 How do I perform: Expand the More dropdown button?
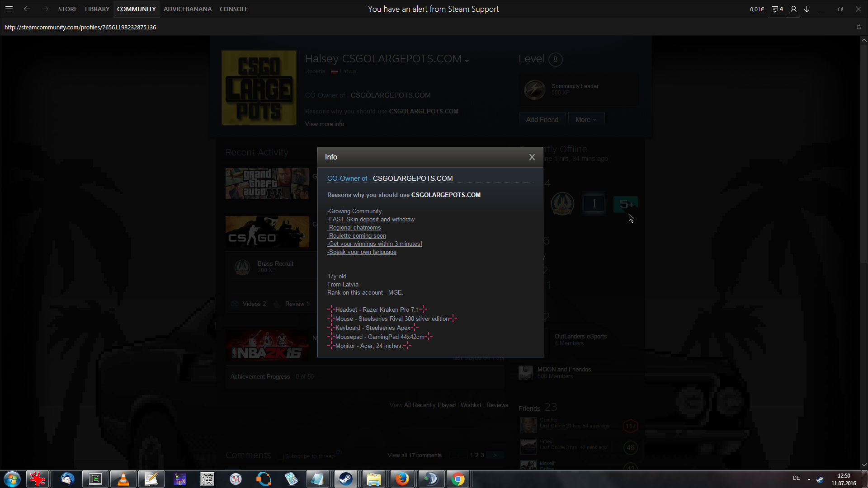click(586, 120)
